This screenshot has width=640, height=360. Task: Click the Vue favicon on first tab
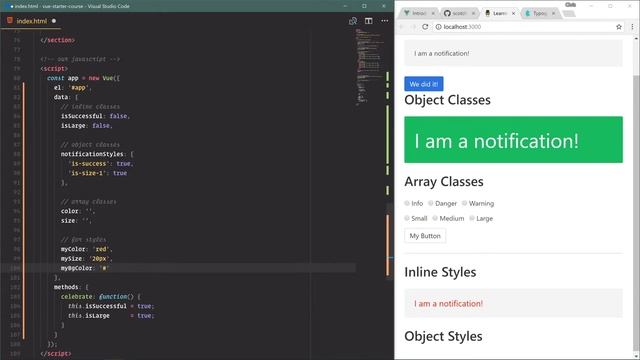coord(407,13)
